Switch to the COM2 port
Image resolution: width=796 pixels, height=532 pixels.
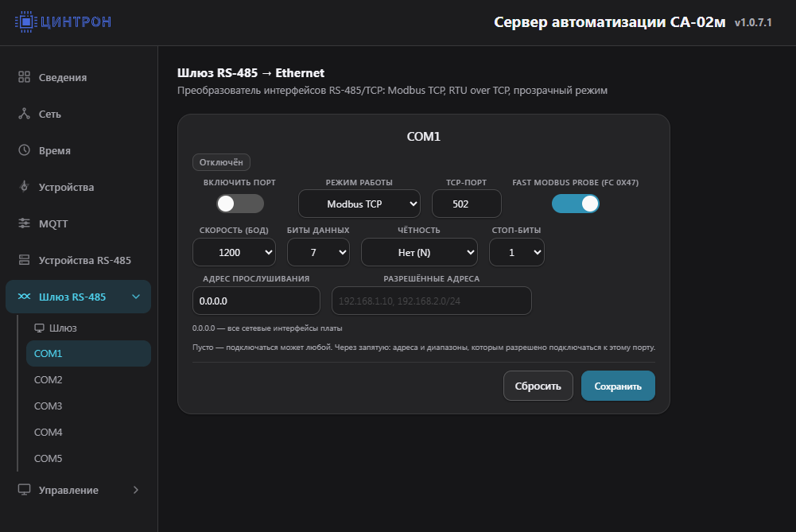88,379
